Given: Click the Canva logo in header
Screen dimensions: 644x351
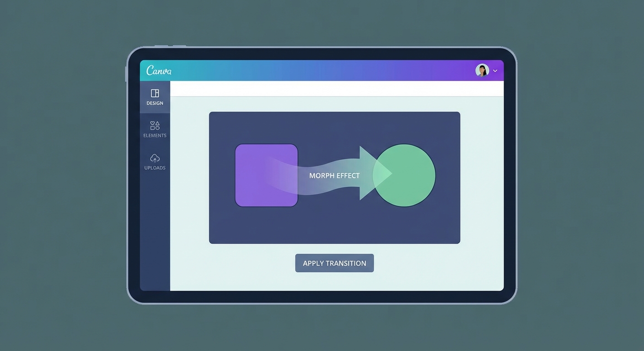Looking at the screenshot, I should pyautogui.click(x=159, y=70).
